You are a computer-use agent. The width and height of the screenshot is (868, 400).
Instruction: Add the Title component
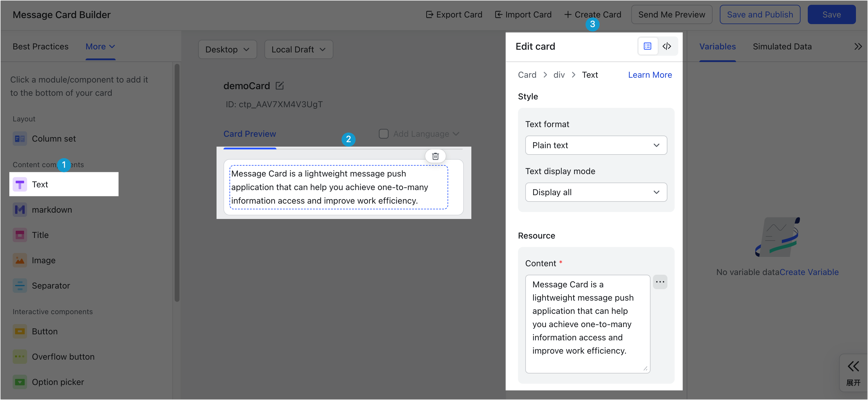[x=31, y=235]
